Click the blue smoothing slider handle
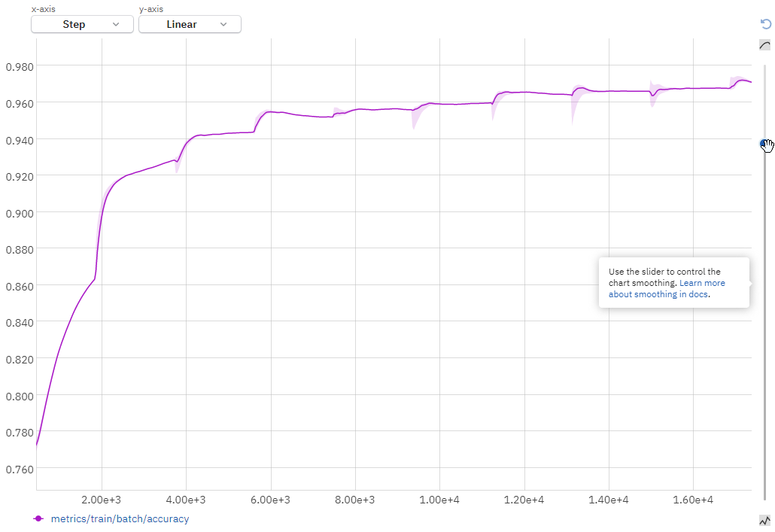Image resolution: width=775 pixels, height=532 pixels. (x=764, y=144)
